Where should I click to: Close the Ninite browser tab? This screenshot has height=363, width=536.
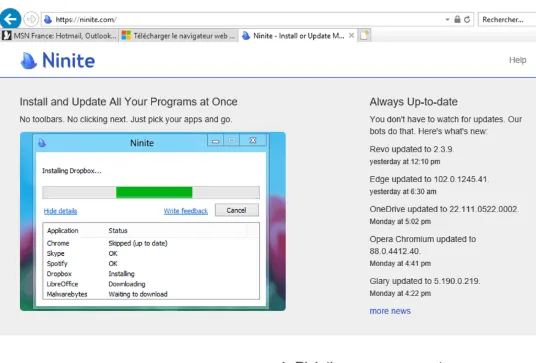[351, 36]
